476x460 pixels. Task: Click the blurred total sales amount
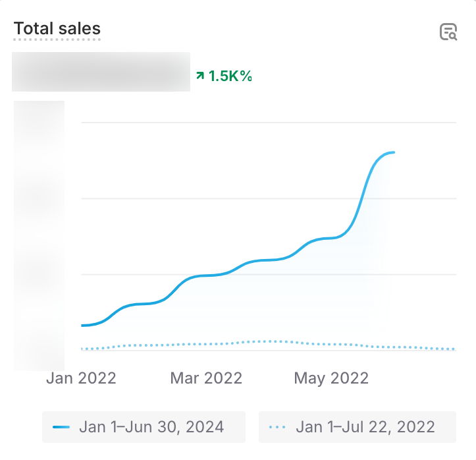tap(101, 72)
